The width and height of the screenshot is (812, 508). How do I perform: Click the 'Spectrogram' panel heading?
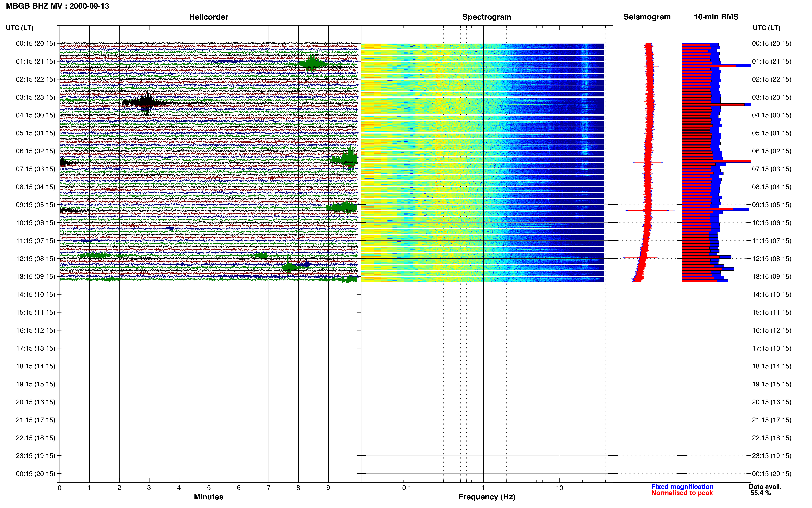(487, 17)
